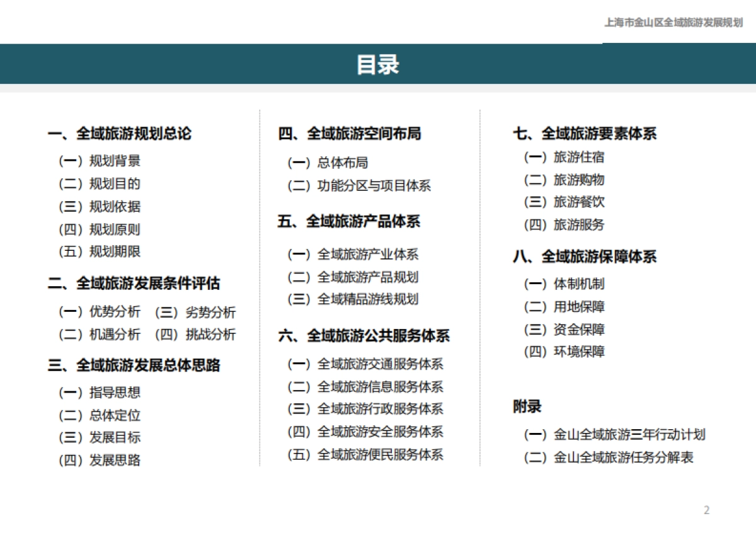The image size is (756, 535).
Task: Open section 七、全域旅游要素体系
Action: (584, 134)
